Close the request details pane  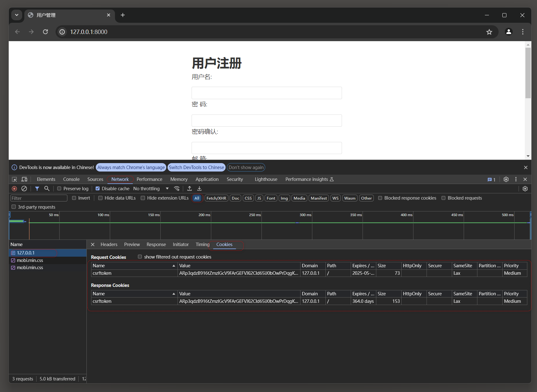[93, 244]
